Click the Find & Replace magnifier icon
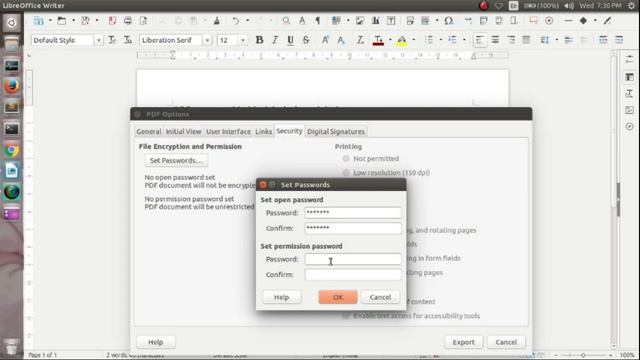The height and width of the screenshot is (360, 640). (287, 21)
